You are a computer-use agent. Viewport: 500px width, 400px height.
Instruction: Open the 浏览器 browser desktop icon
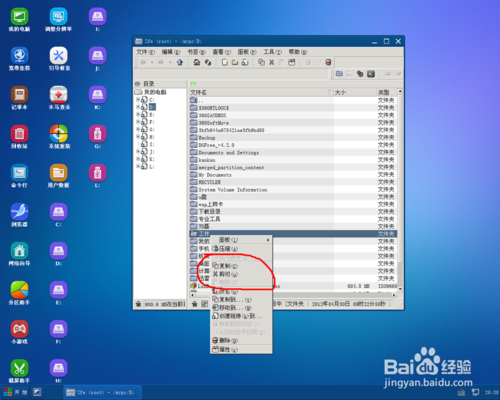pos(19,215)
